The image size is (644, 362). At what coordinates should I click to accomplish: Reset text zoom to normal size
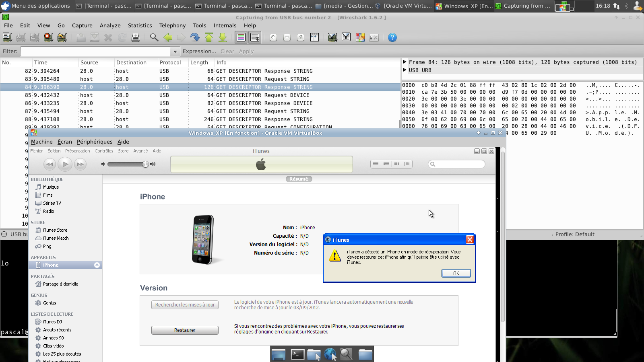(x=301, y=37)
